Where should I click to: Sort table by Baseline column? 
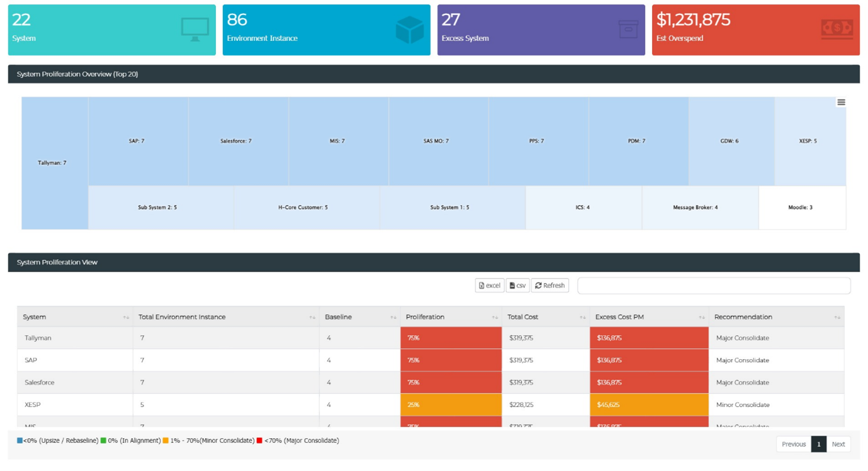click(359, 317)
